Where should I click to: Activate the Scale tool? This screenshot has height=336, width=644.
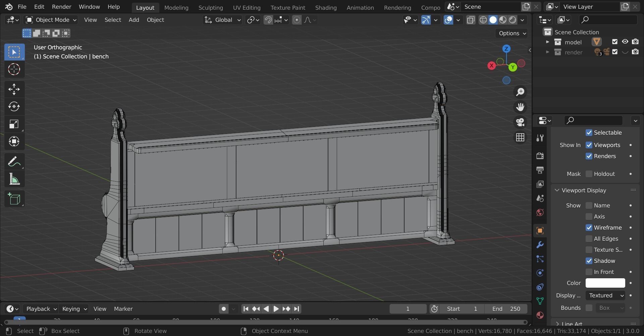14,124
